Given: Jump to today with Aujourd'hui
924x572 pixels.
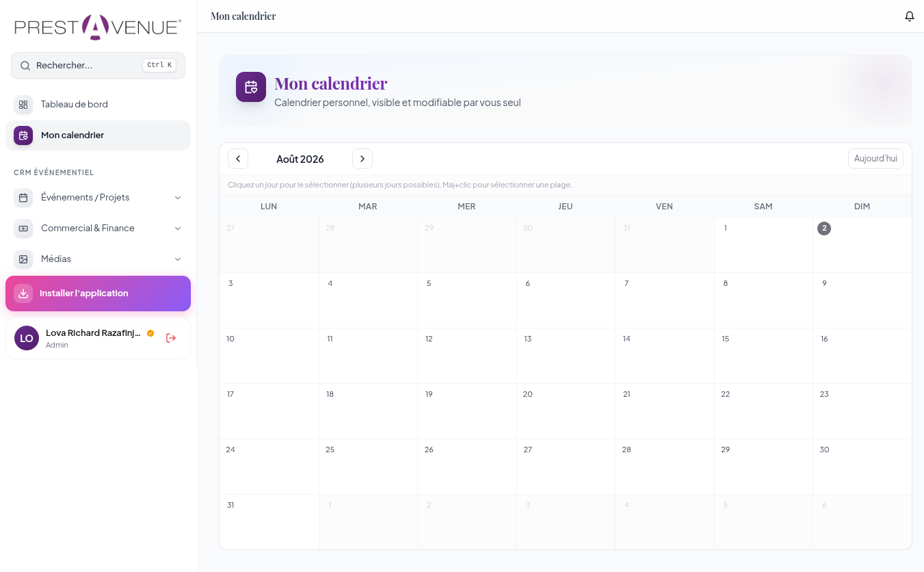Looking at the screenshot, I should pos(875,159).
